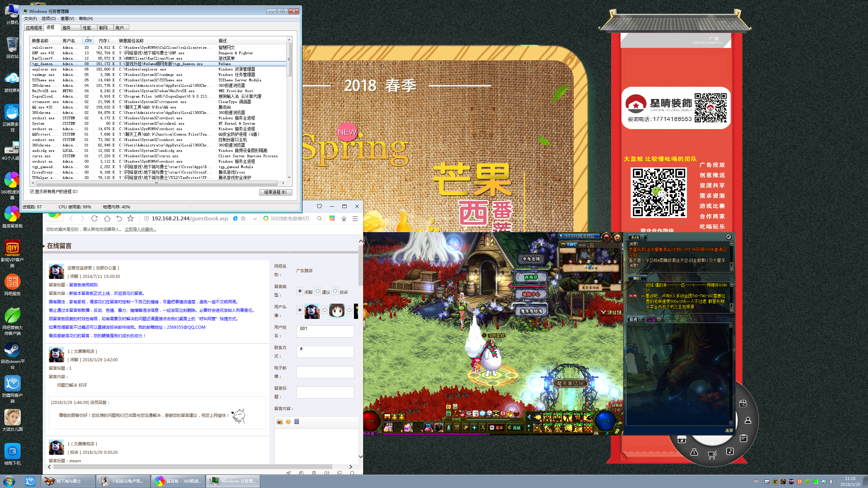Open the 选项(O) menu in Task Manager

[x=48, y=19]
